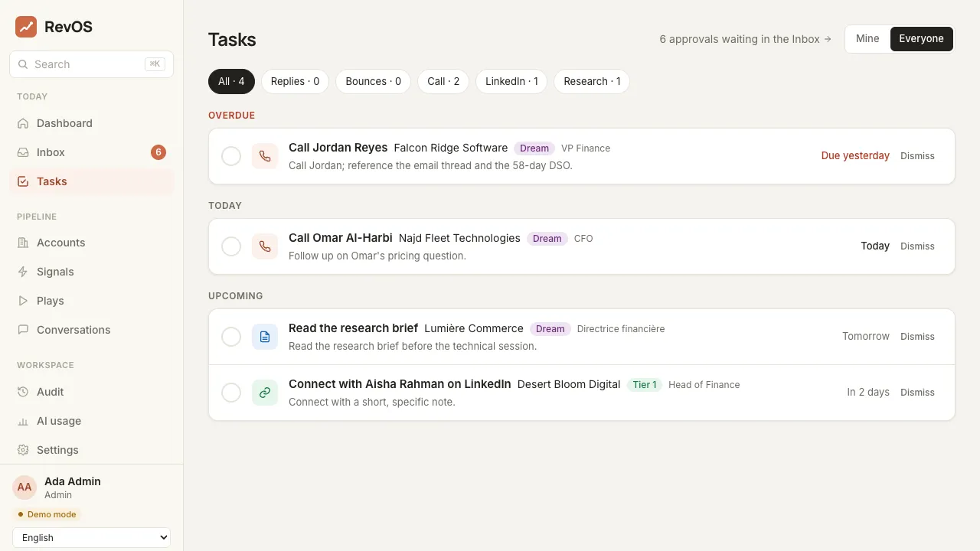Image resolution: width=980 pixels, height=551 pixels.
Task: Click the RevOS logo icon
Action: click(26, 27)
